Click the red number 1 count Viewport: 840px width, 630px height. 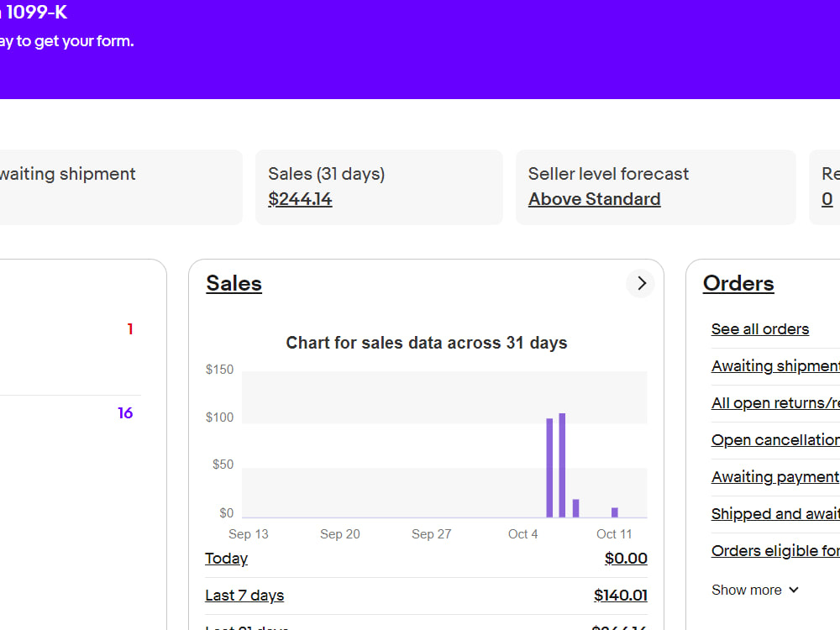tap(130, 329)
